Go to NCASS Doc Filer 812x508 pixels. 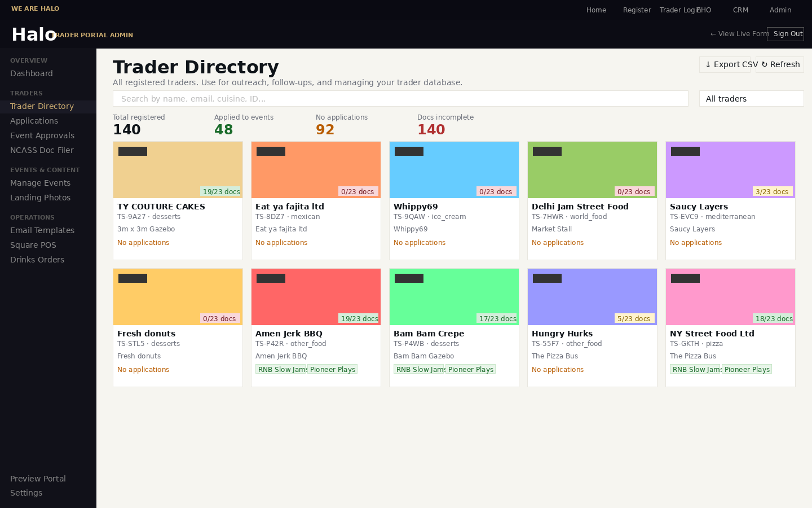[x=42, y=150]
